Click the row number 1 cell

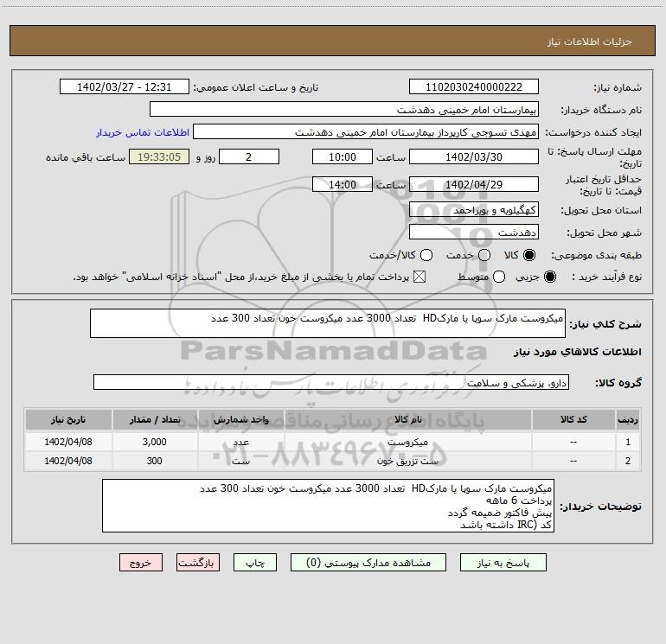[x=628, y=442]
